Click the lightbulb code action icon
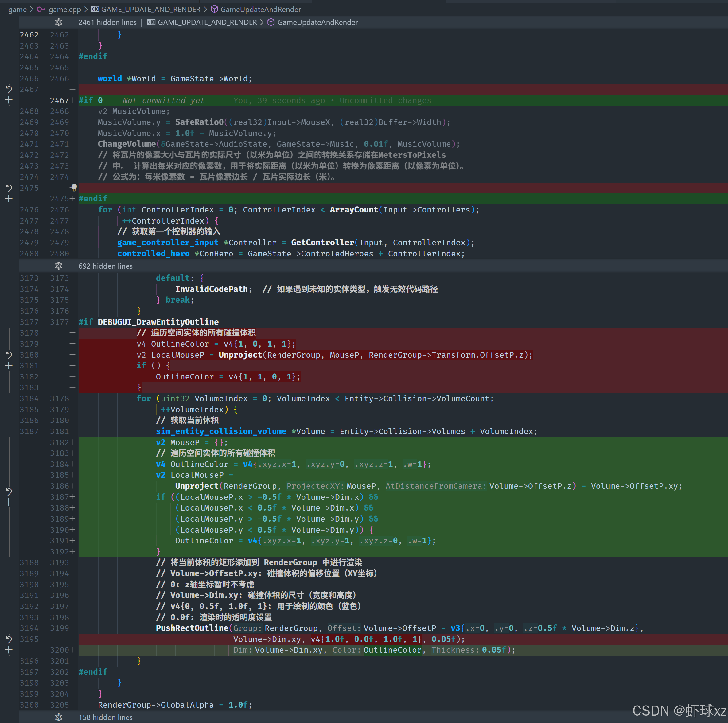The height and width of the screenshot is (723, 728). 74,188
